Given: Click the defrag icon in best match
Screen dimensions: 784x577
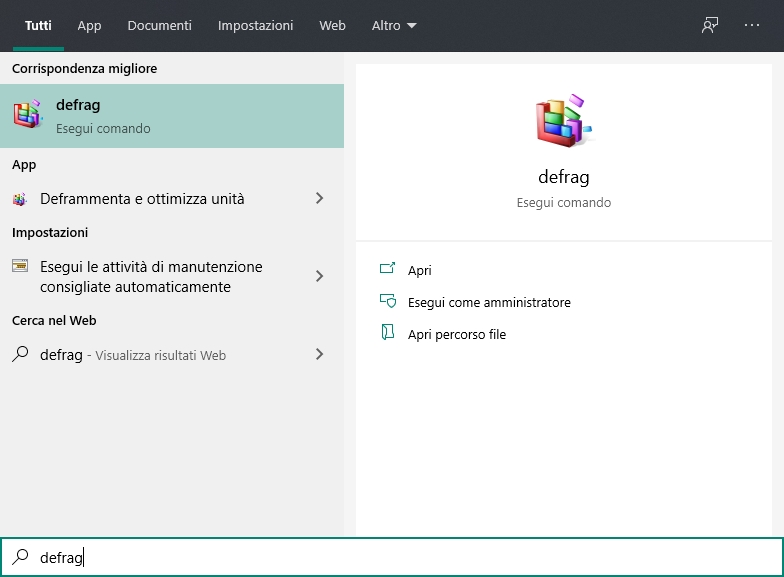Looking at the screenshot, I should tap(28, 114).
